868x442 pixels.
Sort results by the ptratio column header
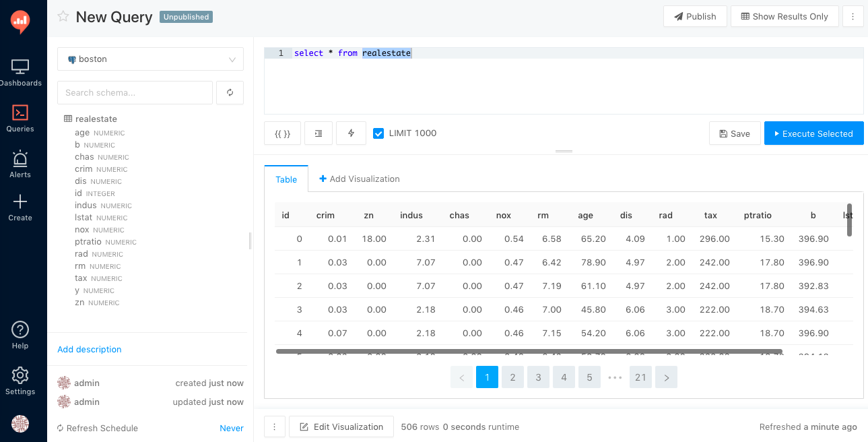point(758,216)
